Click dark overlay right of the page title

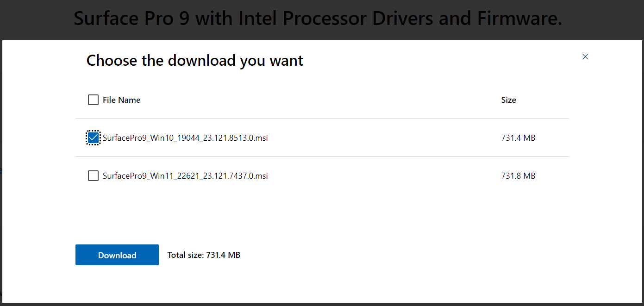tap(602, 19)
